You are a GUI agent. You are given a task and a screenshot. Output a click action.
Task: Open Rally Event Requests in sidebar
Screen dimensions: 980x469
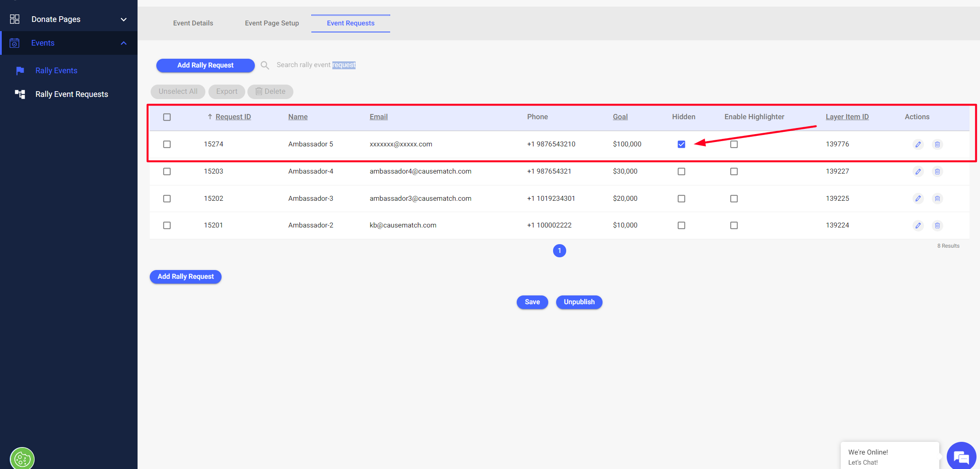click(x=72, y=94)
